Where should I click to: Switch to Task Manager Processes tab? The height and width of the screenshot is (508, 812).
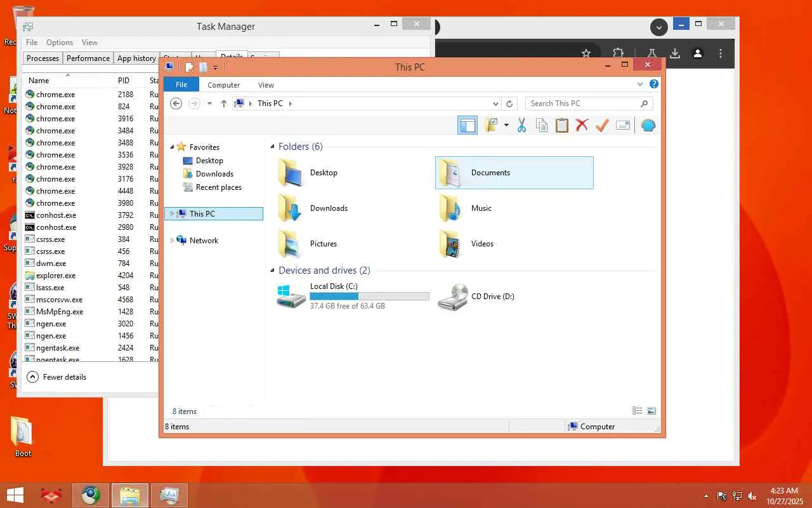point(43,58)
